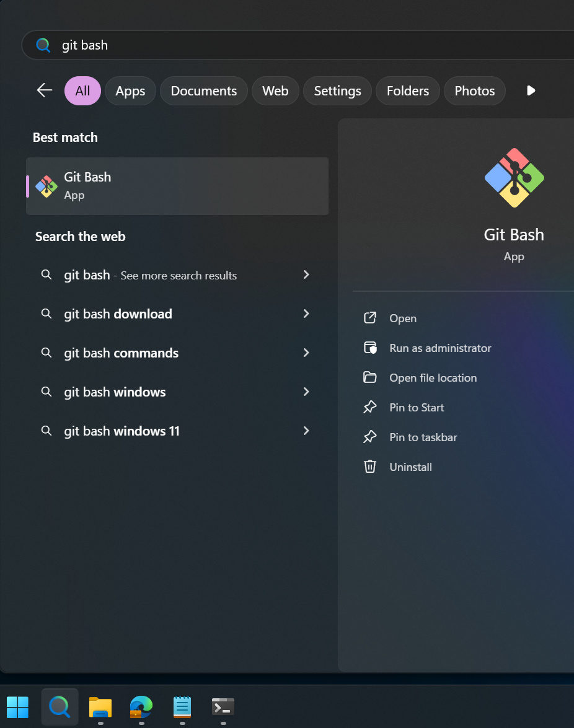Select the Open file location folder icon
The height and width of the screenshot is (728, 574).
point(370,377)
